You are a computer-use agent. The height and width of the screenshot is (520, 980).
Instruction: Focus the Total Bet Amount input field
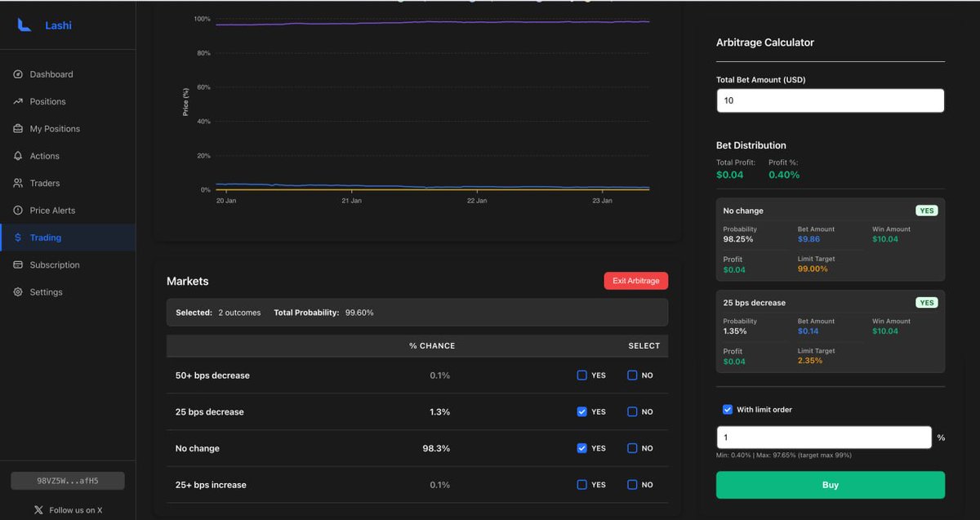tap(831, 100)
